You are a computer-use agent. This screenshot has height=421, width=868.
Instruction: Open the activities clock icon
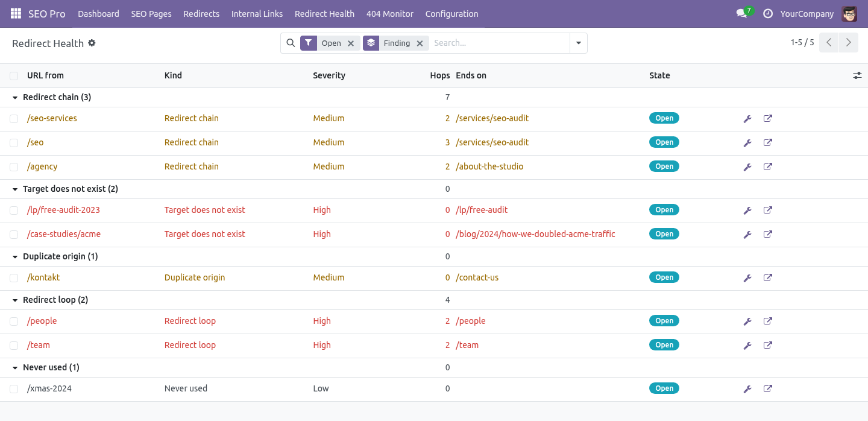(768, 13)
